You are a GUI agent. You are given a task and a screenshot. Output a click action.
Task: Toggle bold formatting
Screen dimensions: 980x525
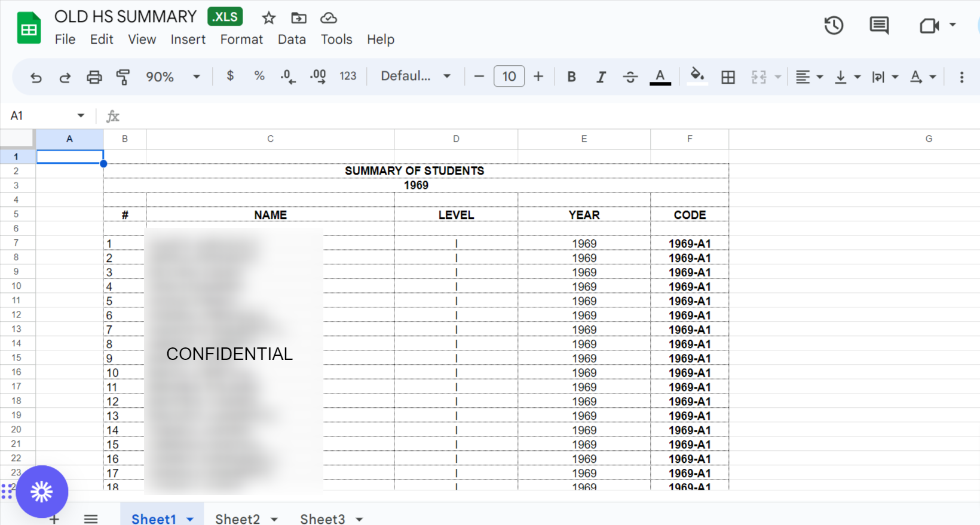(571, 77)
